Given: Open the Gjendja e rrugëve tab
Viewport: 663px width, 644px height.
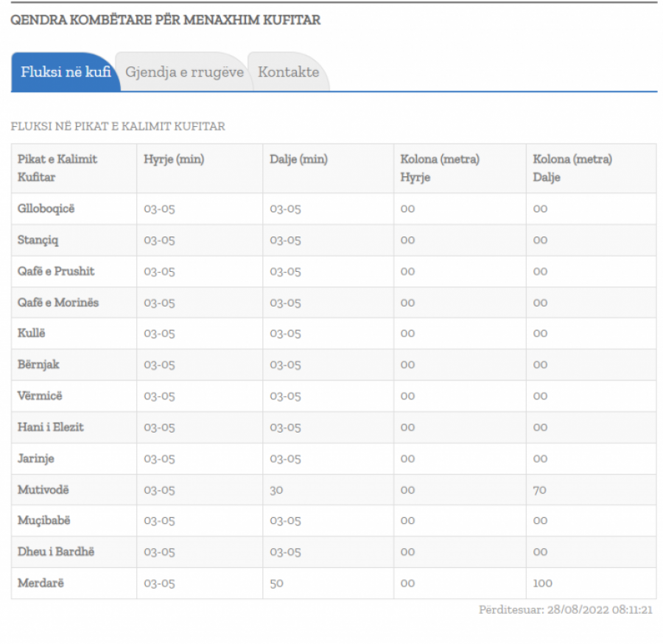Looking at the screenshot, I should tap(184, 72).
